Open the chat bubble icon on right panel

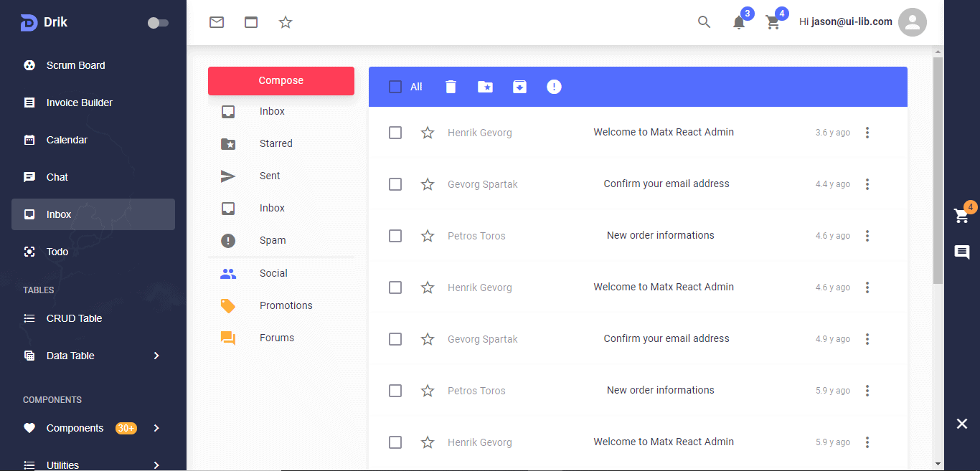962,252
